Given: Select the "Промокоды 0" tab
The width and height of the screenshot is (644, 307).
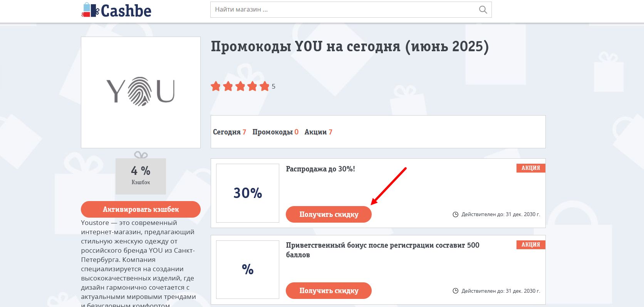Looking at the screenshot, I should click(275, 132).
